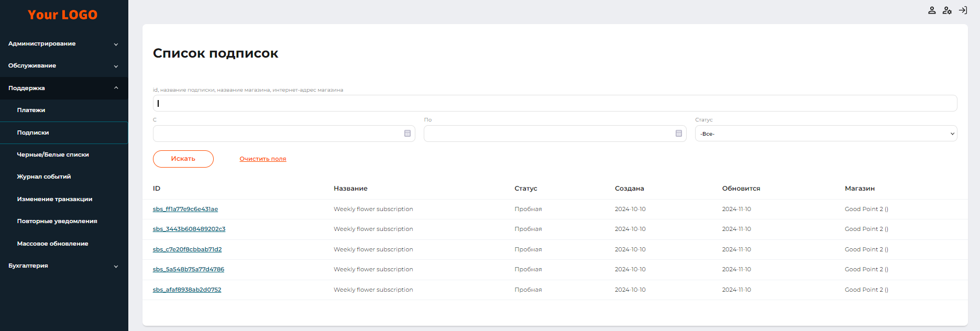
Task: Click the Your LOGO image
Action: click(63, 15)
